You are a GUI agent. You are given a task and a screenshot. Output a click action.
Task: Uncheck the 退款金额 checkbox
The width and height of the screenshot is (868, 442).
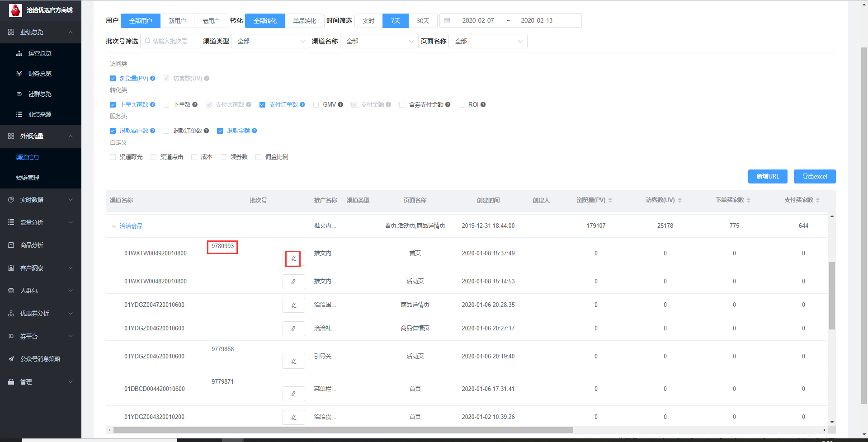(x=220, y=131)
